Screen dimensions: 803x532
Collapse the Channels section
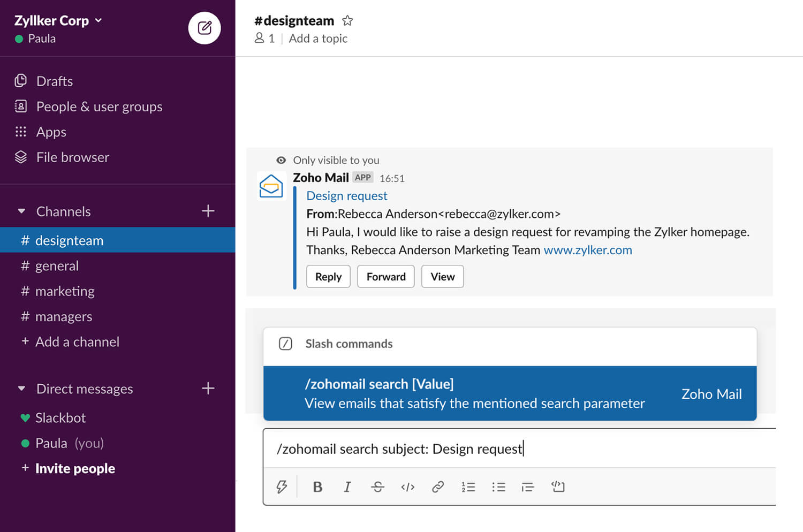pos(21,211)
